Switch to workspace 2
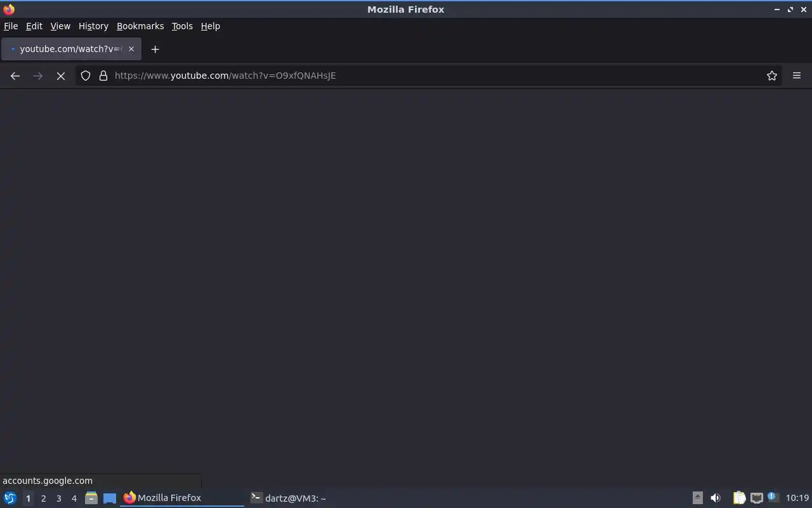Viewport: 812px width, 508px height. (x=43, y=498)
